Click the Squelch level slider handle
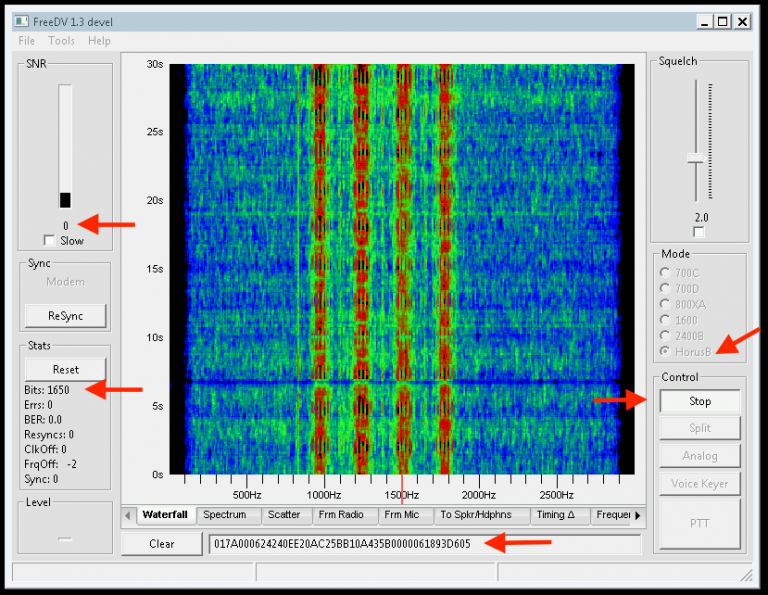 pos(695,158)
